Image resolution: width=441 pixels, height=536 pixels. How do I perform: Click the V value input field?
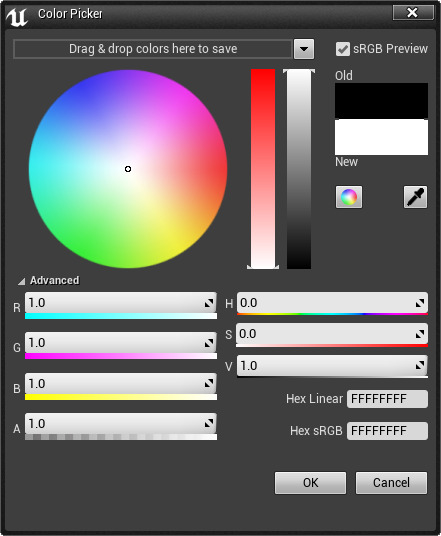pos(332,366)
